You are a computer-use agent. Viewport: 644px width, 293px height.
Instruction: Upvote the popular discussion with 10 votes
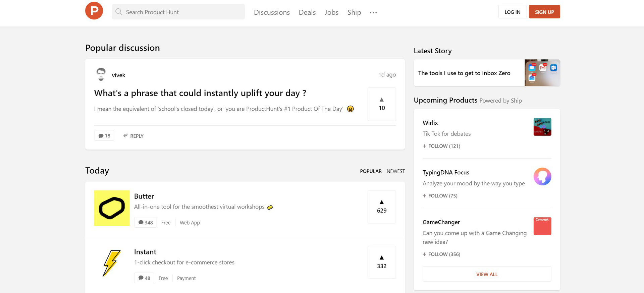pos(382,104)
